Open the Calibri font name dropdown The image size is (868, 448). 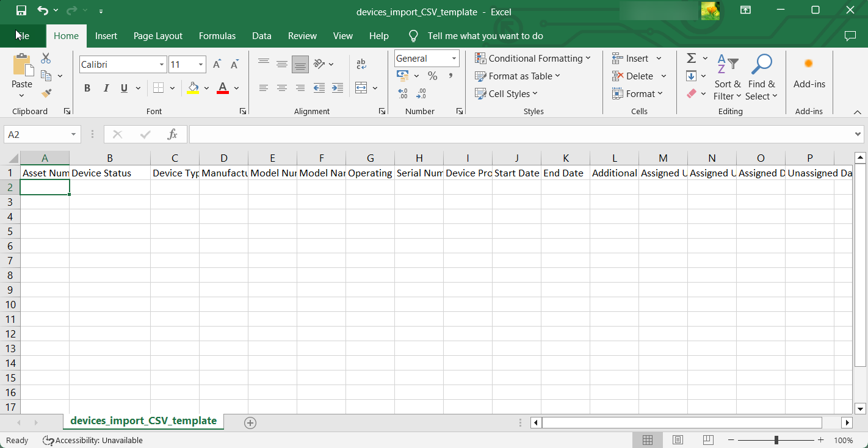(162, 64)
